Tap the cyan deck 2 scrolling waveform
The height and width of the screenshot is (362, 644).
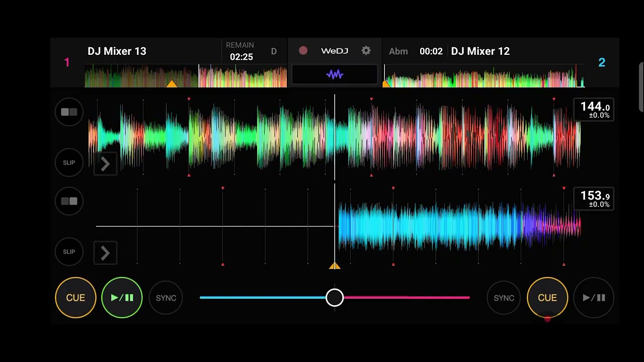tap(460, 226)
